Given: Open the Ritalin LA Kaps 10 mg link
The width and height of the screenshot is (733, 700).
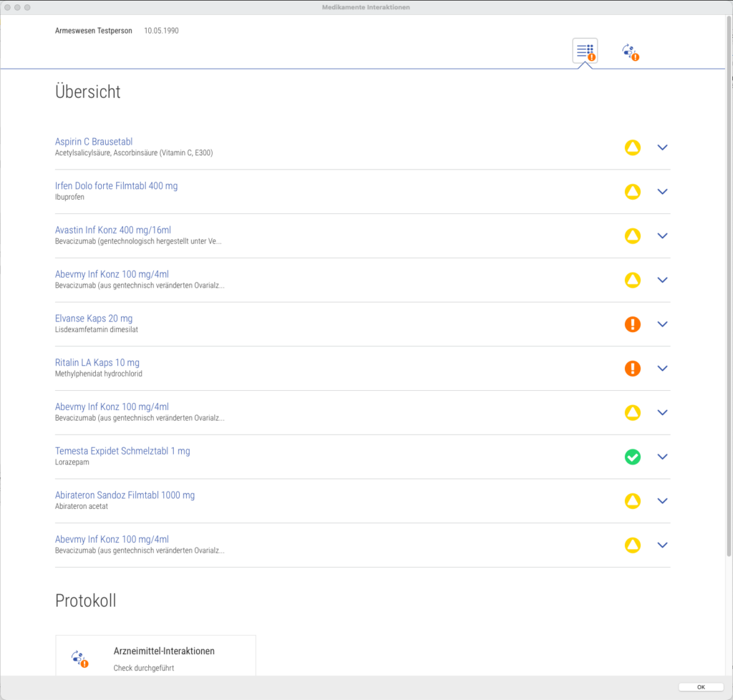Looking at the screenshot, I should click(x=97, y=363).
